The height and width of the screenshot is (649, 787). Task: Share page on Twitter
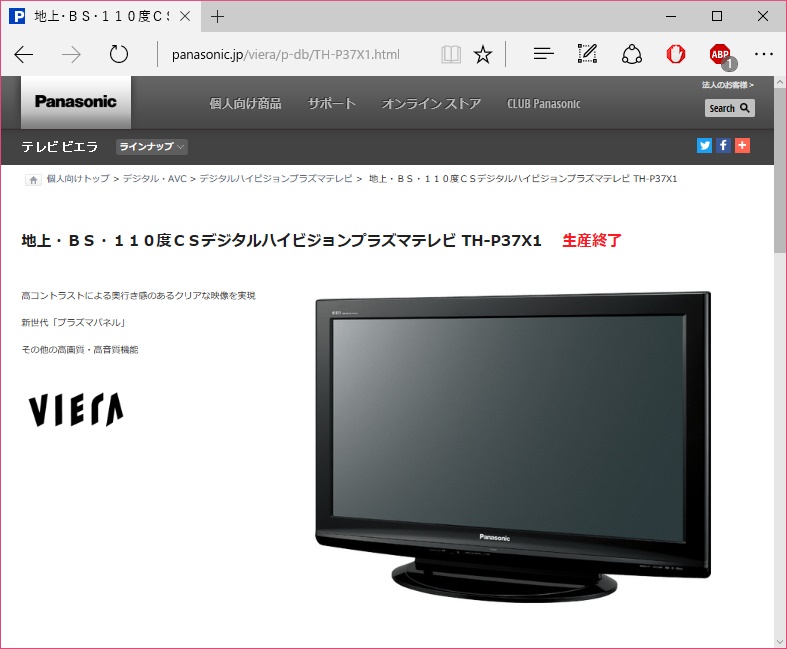tap(704, 146)
